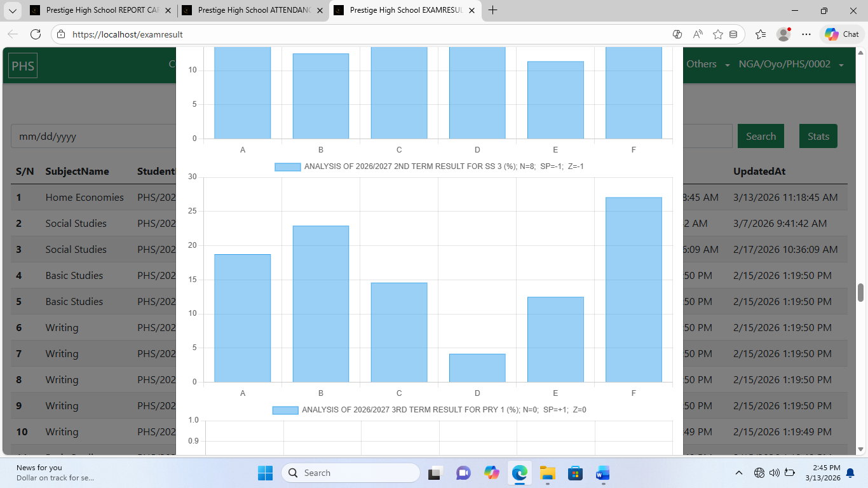Click the Stats button
The height and width of the screenshot is (488, 868).
(x=818, y=136)
